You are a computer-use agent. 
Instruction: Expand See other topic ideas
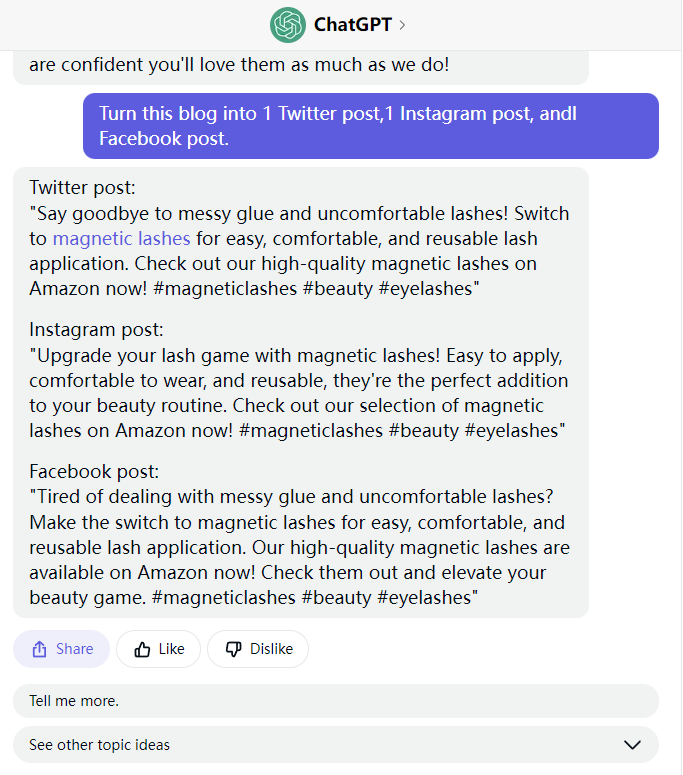coord(336,744)
